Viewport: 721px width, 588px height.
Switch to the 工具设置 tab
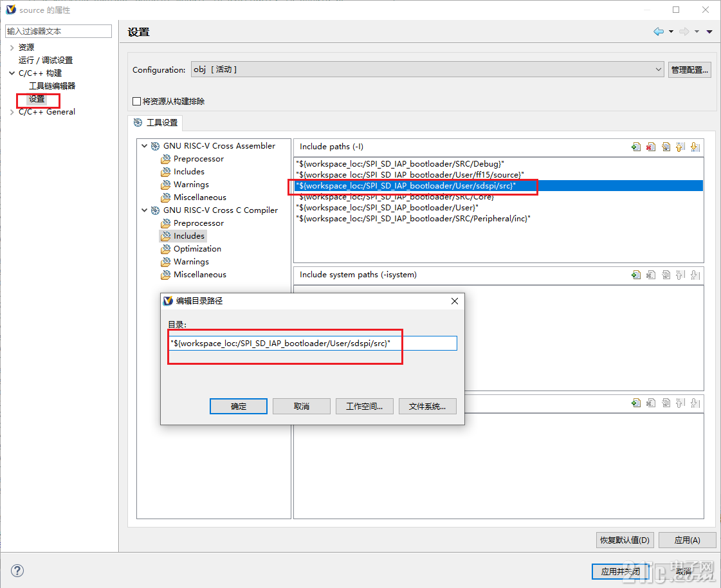(156, 123)
